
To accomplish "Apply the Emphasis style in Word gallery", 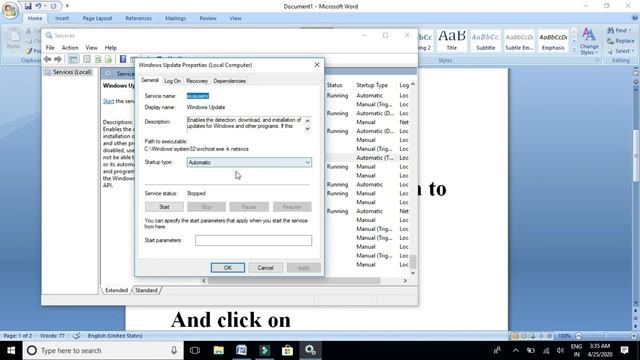I will point(553,40).
